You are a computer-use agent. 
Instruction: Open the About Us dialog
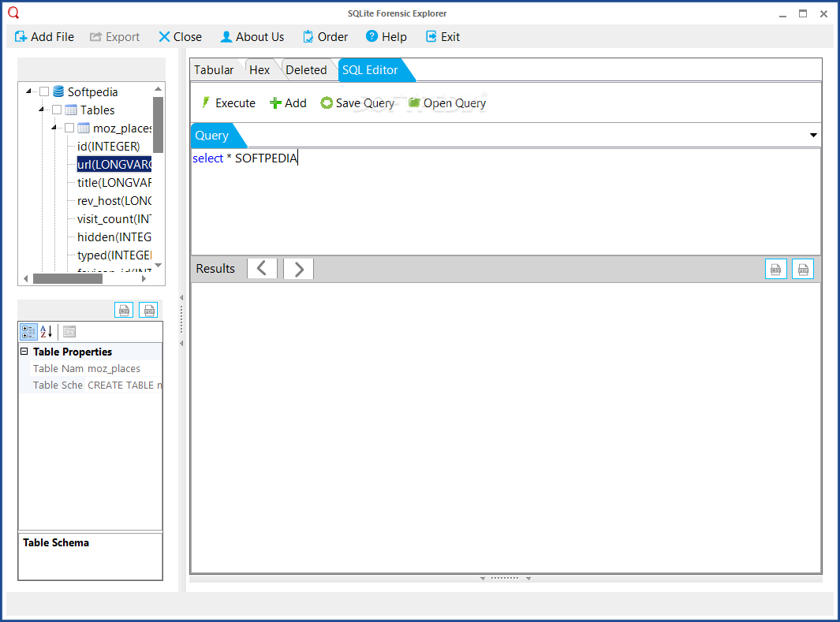252,37
